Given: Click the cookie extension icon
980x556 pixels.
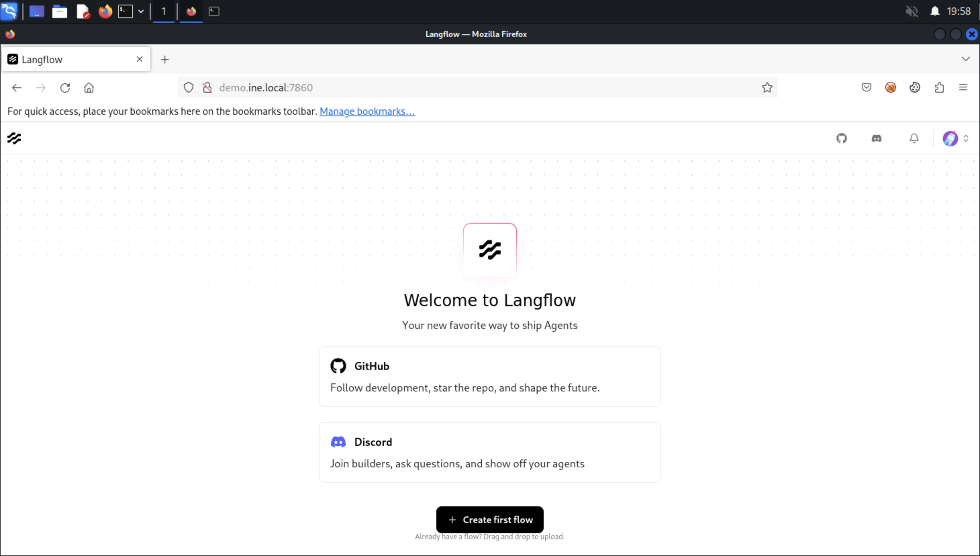Looking at the screenshot, I should 915,87.
